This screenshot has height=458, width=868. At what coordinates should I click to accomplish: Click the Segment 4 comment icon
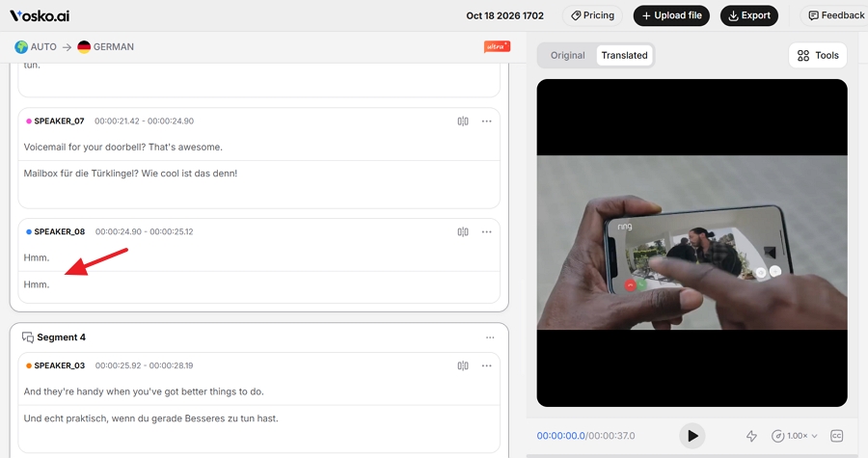click(x=28, y=337)
